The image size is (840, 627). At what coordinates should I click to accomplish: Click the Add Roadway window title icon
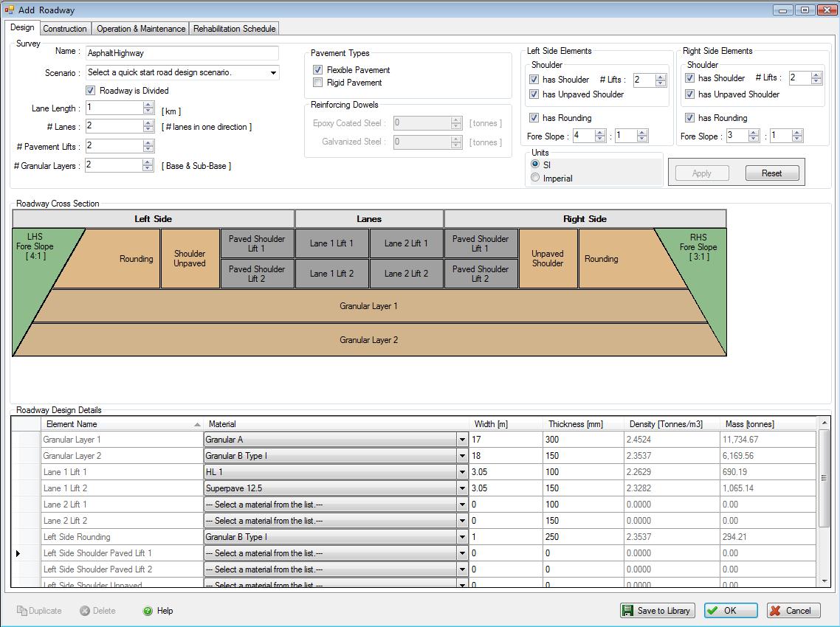click(9, 10)
